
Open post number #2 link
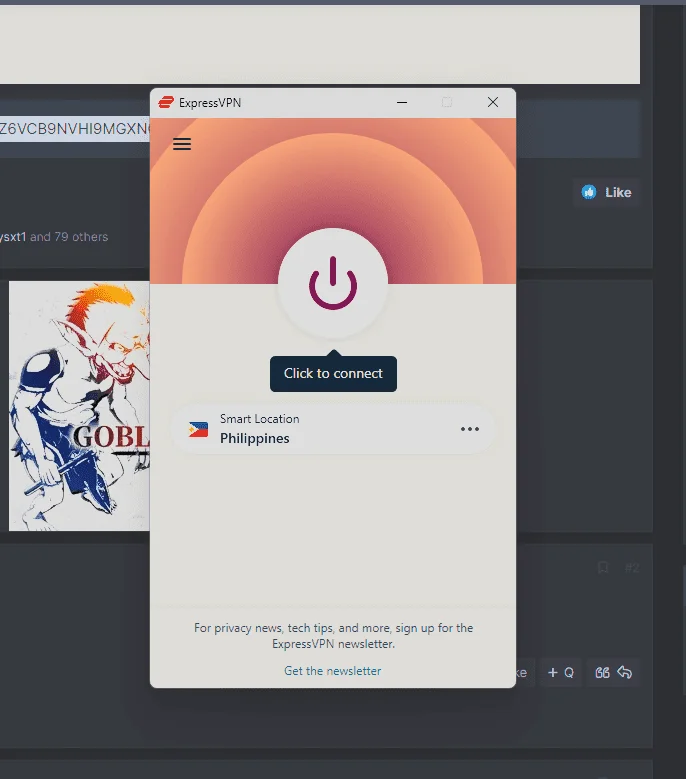tap(632, 567)
